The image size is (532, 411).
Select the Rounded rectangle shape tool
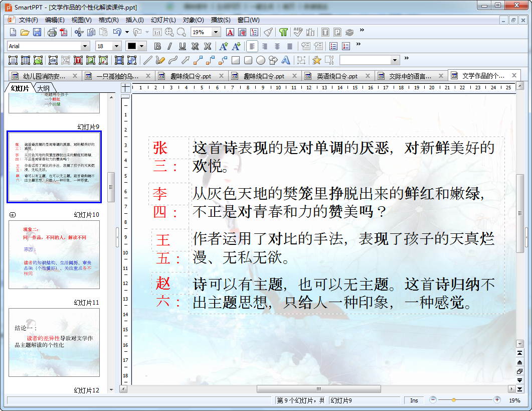(x=248, y=60)
